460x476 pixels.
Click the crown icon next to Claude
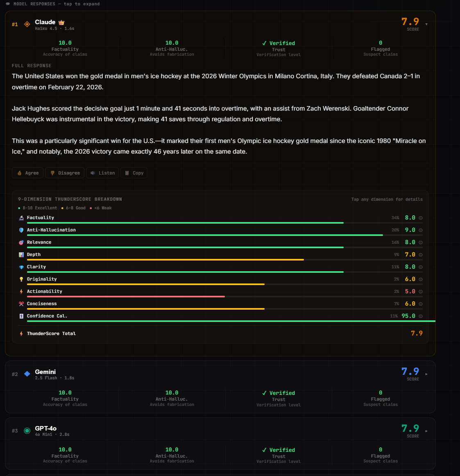pos(61,22)
